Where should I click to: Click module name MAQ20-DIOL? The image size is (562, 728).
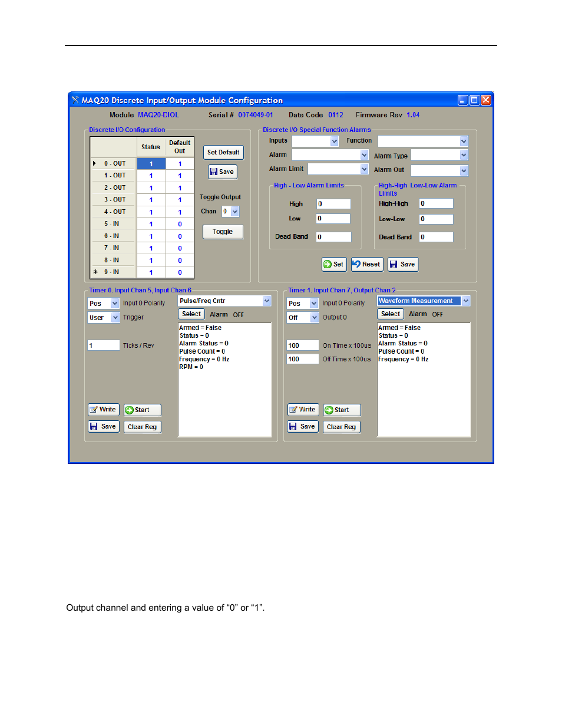tap(158, 115)
